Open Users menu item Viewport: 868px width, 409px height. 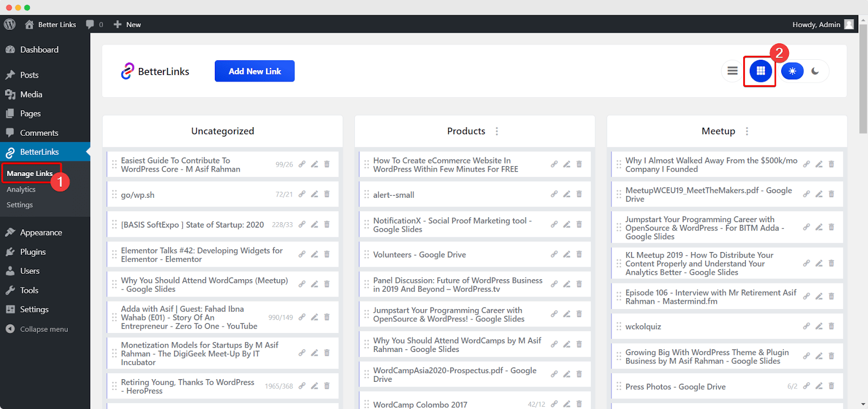click(x=45, y=271)
